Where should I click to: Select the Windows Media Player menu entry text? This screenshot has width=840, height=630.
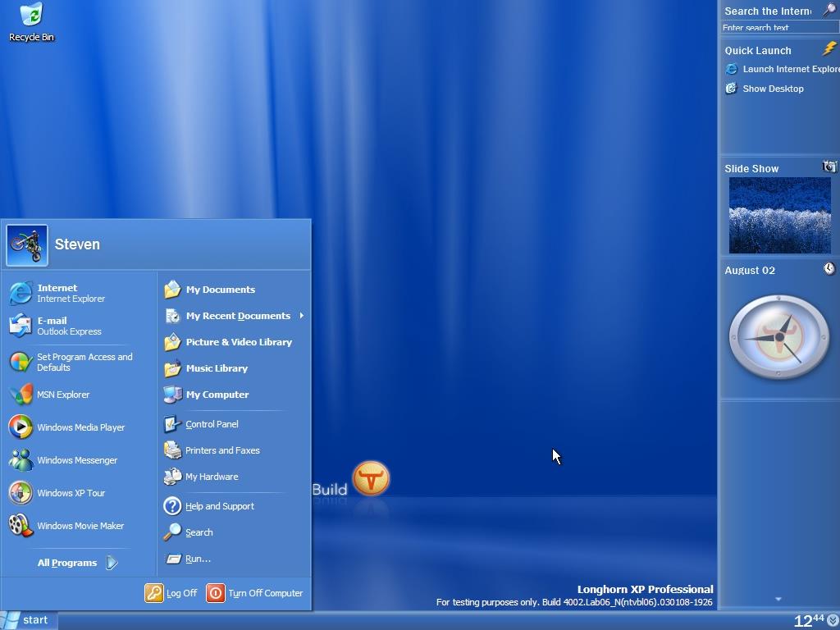coord(81,427)
